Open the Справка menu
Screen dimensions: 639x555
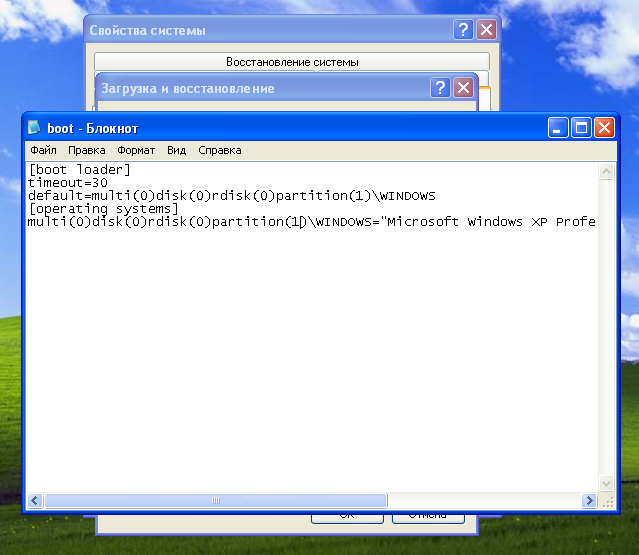pos(219,150)
